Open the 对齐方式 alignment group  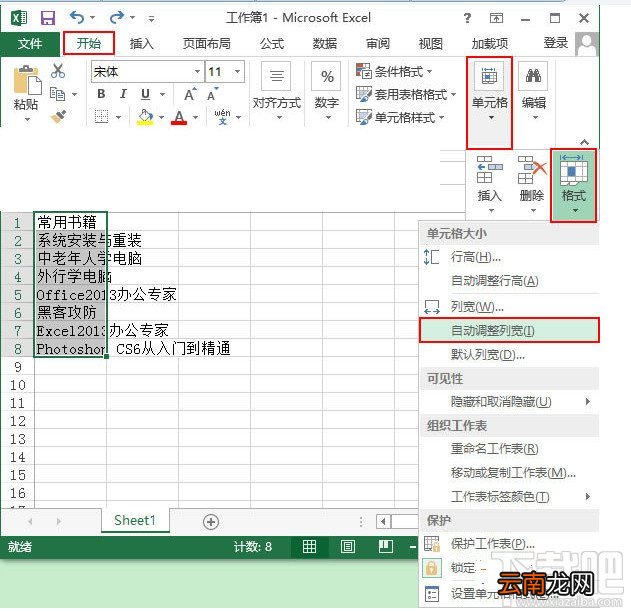(x=276, y=91)
